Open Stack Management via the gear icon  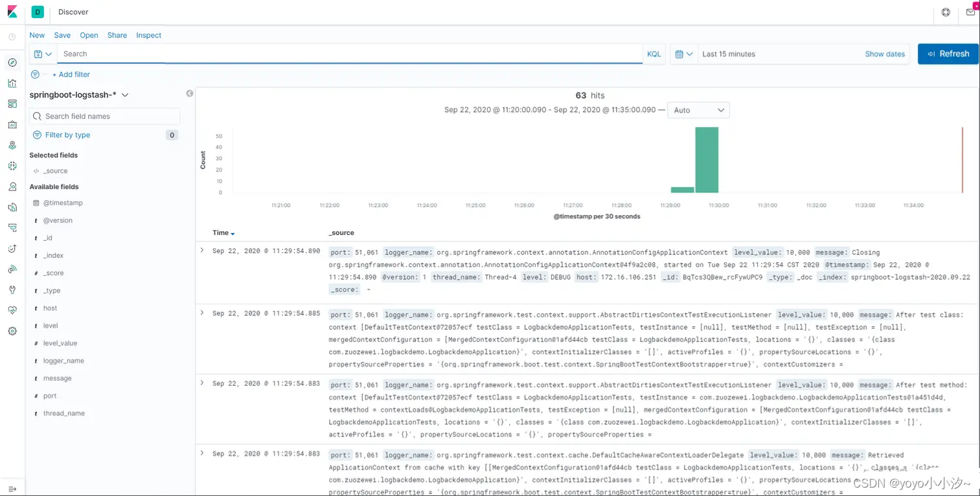point(12,331)
